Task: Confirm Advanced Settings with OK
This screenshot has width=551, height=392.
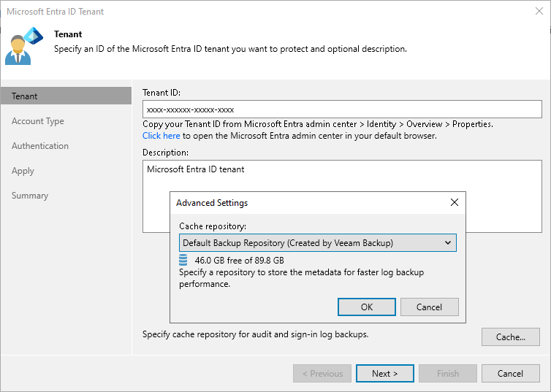Action: tap(367, 307)
